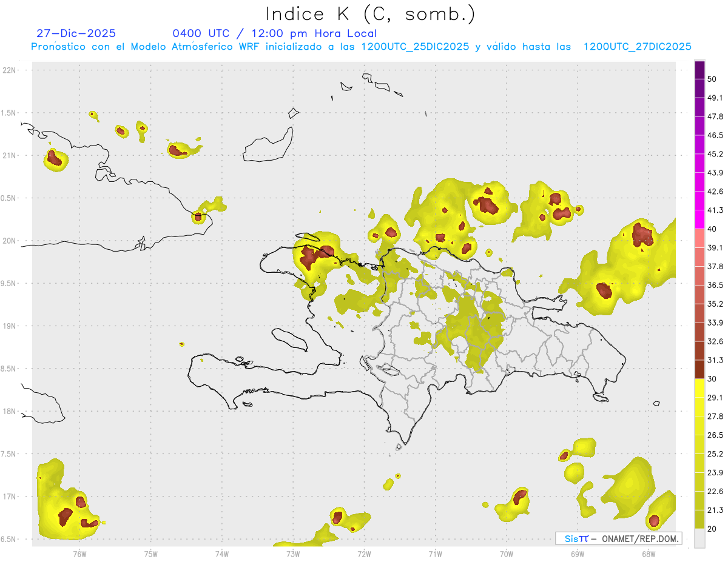Click the "18N" latitude label

[8, 412]
